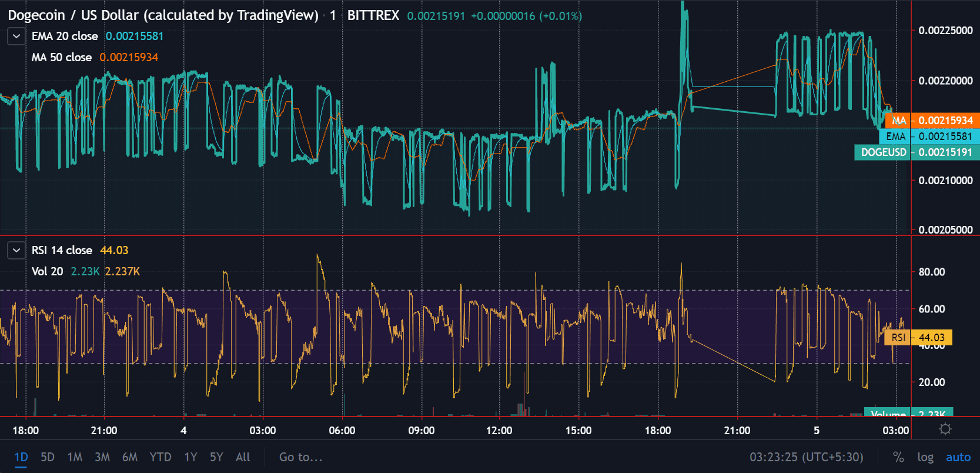Screen dimensions: 980x473
Task: Select the EMA 20 close indicator legend
Action: pyautogui.click(x=65, y=36)
